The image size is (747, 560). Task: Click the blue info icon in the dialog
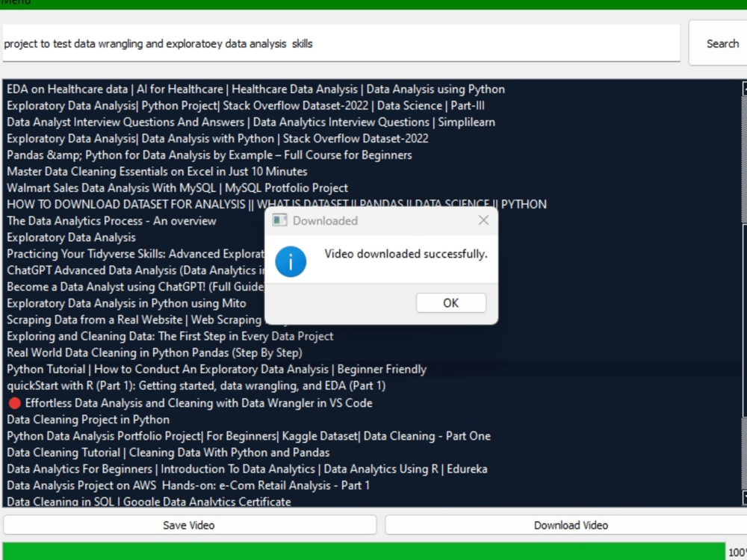pyautogui.click(x=291, y=262)
